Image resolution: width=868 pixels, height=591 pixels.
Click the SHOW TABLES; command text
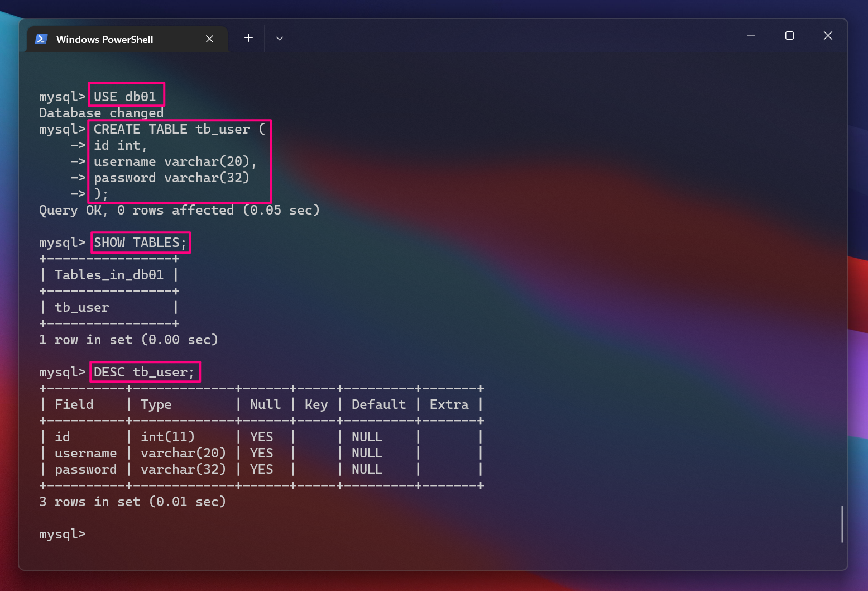pos(140,242)
